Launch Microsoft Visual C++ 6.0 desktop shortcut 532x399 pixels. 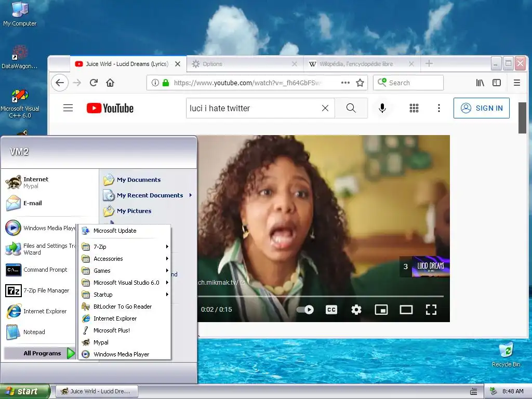click(x=20, y=104)
